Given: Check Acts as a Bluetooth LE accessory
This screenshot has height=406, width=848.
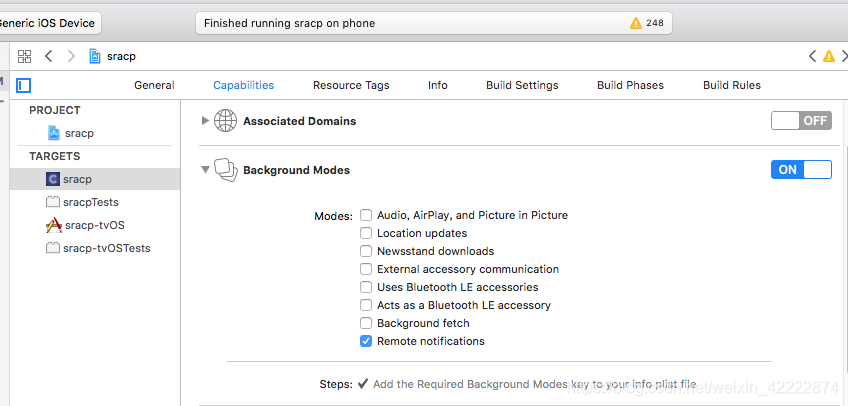Looking at the screenshot, I should click(366, 305).
